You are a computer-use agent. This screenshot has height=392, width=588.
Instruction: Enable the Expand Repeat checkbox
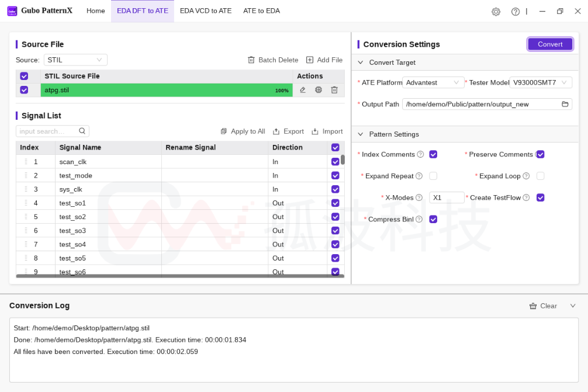[x=433, y=176]
